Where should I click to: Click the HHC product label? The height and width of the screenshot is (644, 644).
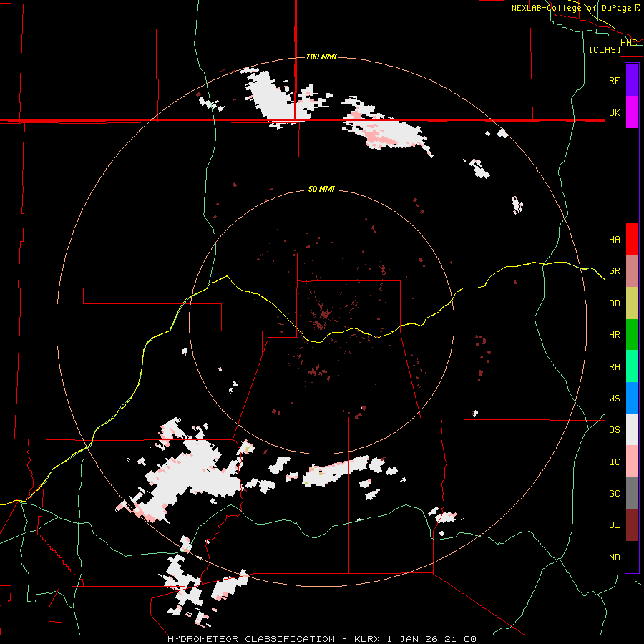tap(628, 43)
